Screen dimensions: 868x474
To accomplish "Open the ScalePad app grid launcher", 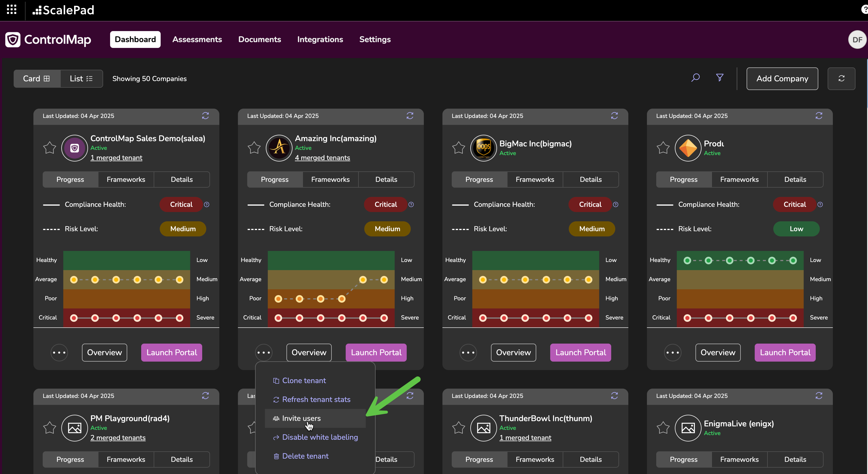I will 11,10.
